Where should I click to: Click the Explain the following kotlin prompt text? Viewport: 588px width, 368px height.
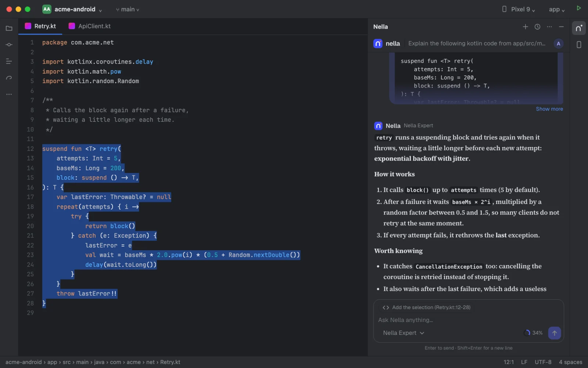pos(477,44)
